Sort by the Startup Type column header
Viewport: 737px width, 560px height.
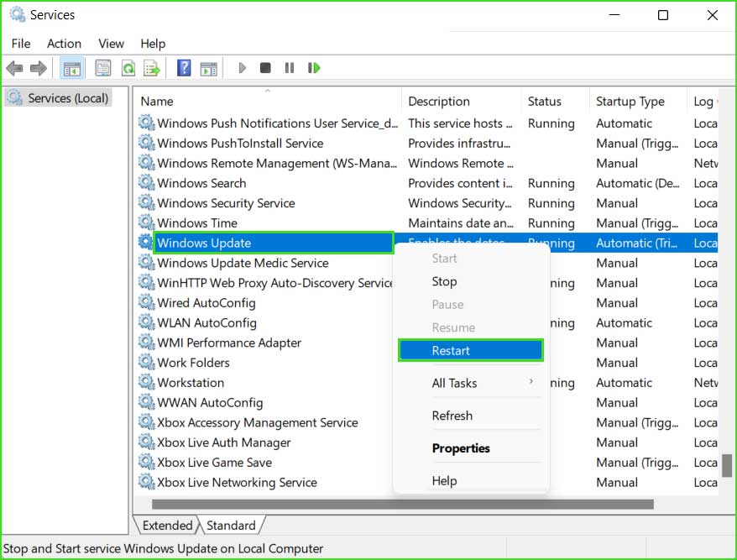(x=638, y=101)
